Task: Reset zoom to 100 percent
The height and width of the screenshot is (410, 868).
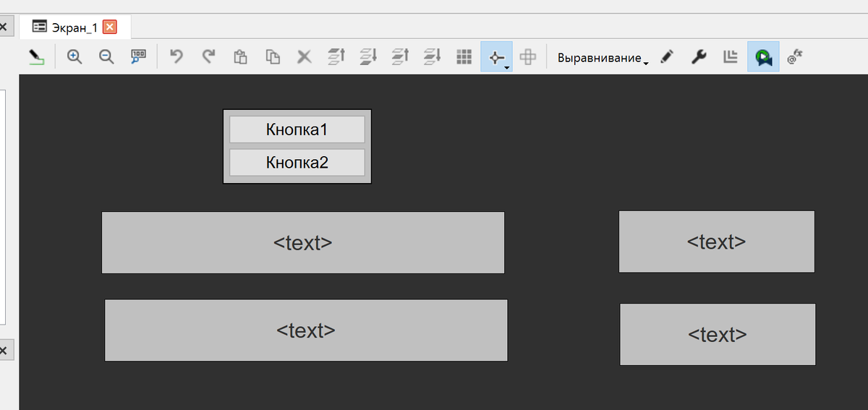Action: [x=138, y=57]
